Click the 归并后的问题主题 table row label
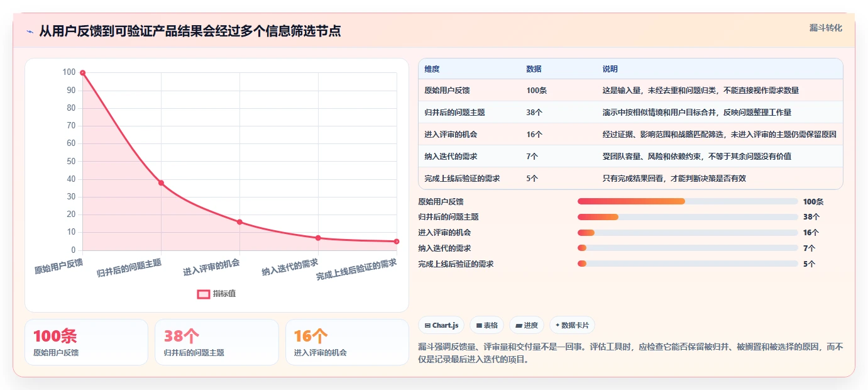Screen dimensions: 868x390 pyautogui.click(x=454, y=112)
